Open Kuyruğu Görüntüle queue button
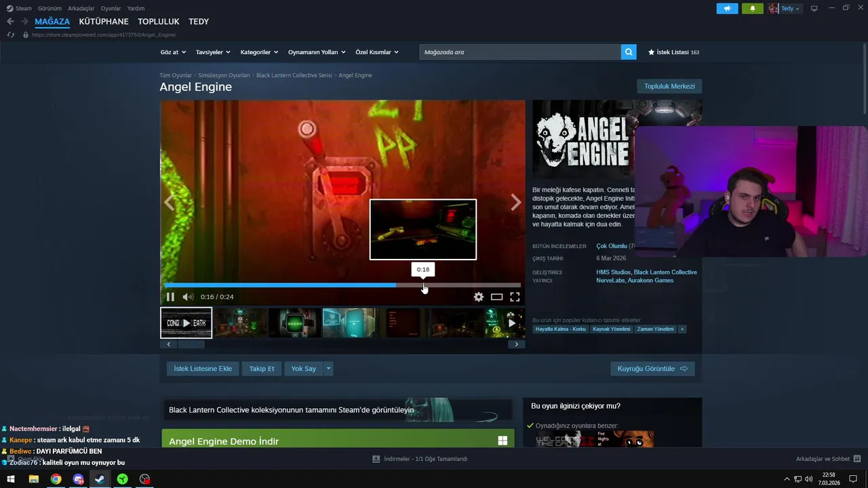Screen dimensions: 868x488 pyautogui.click(x=652, y=369)
